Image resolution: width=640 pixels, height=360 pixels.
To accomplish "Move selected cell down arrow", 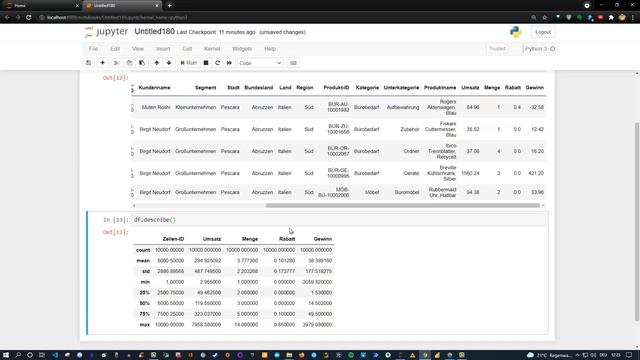I will coord(169,63).
